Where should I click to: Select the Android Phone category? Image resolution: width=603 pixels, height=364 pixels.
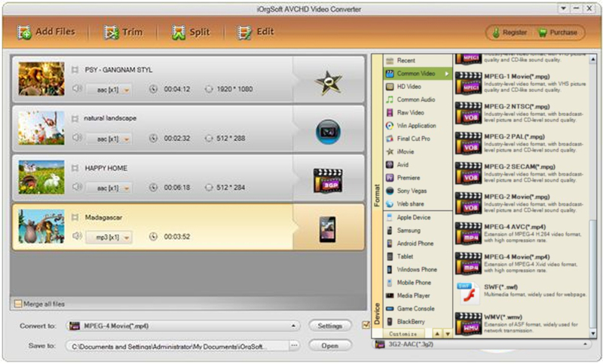[418, 243]
